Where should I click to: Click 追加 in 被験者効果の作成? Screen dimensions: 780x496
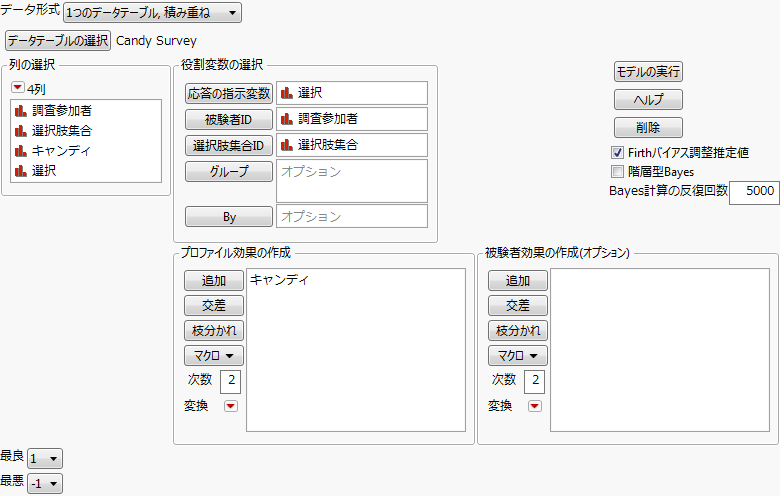pyautogui.click(x=518, y=281)
